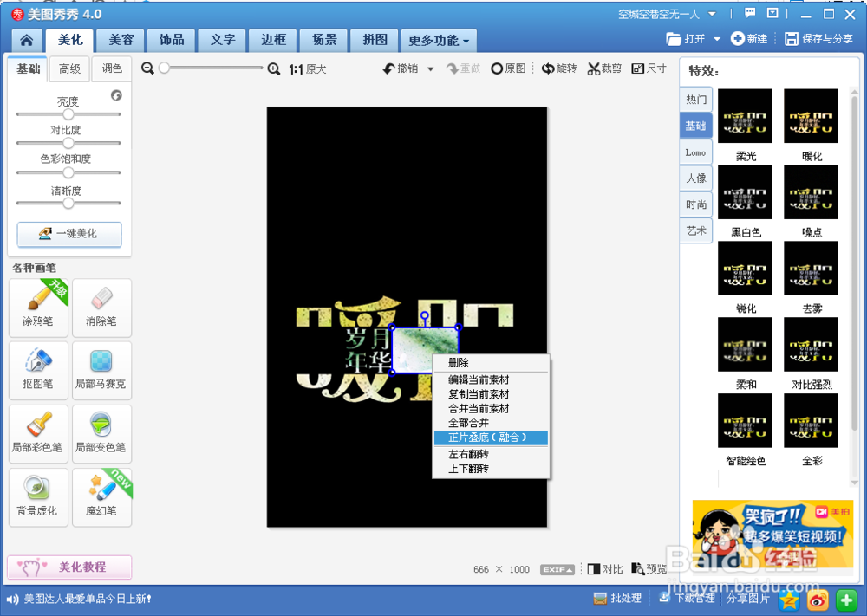
Task: Choose 复制当前素材 in the context menu
Action: pyautogui.click(x=491, y=394)
